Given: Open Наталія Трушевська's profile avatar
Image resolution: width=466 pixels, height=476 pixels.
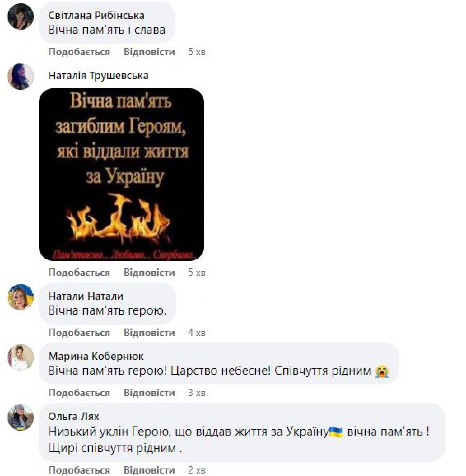Looking at the screenshot, I should click(x=20, y=77).
